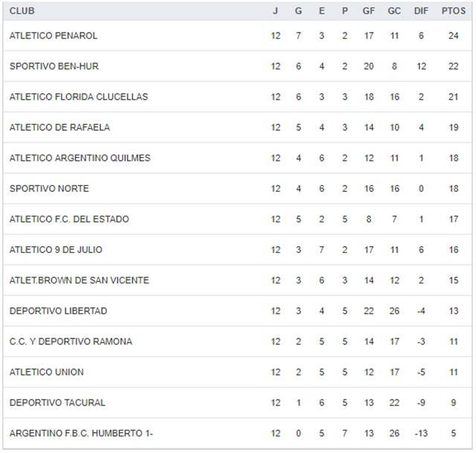Click the CLUB column header
The height and width of the screenshot is (453, 476).
click(x=22, y=11)
